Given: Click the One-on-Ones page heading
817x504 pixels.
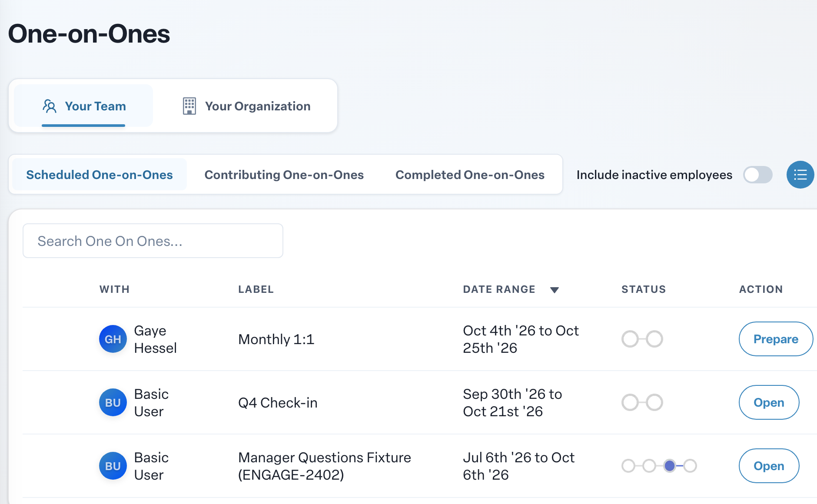Looking at the screenshot, I should 89,34.
